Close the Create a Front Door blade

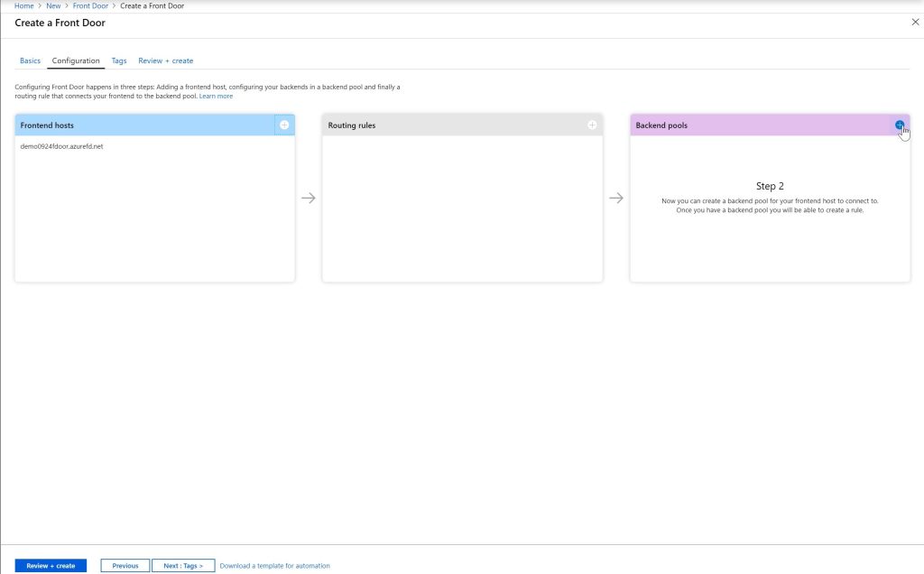tap(915, 23)
